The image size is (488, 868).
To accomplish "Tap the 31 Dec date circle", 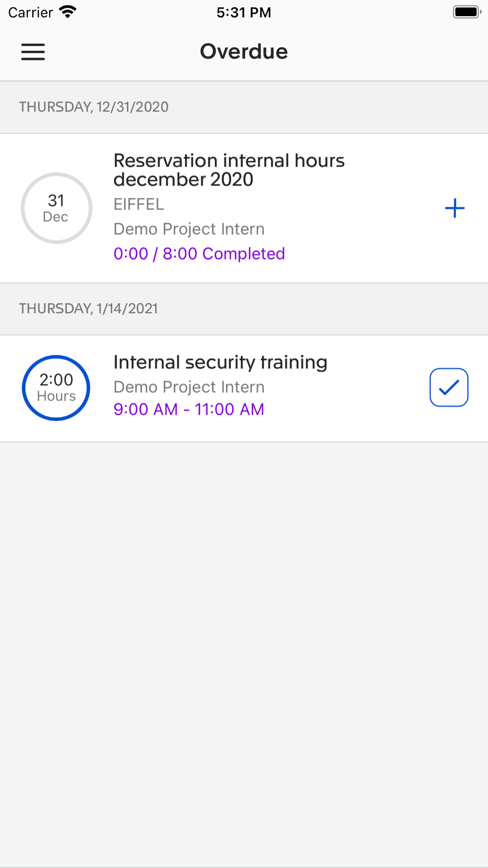I will [57, 208].
